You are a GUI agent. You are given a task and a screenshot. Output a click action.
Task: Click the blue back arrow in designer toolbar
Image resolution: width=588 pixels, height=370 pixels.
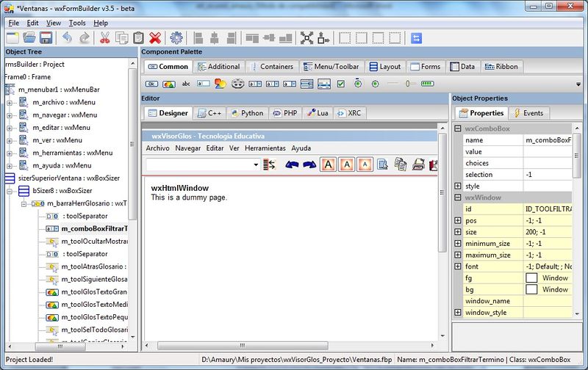[x=292, y=164]
